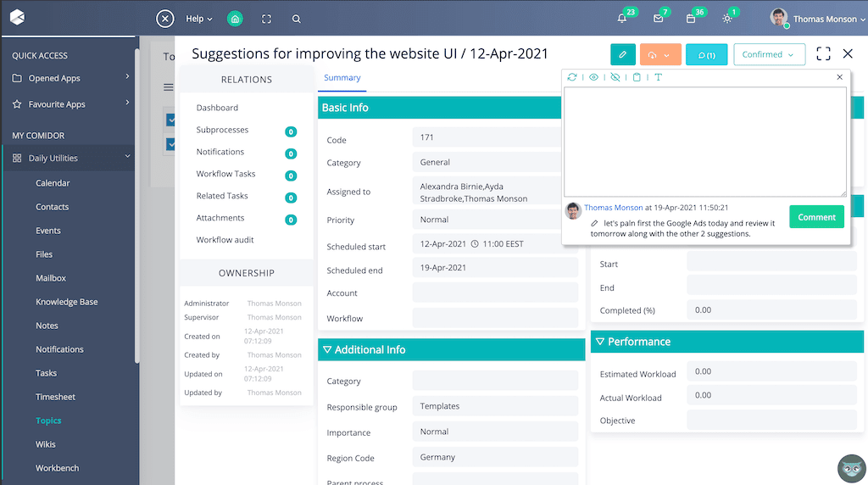Open the notifications bell icon

point(622,19)
